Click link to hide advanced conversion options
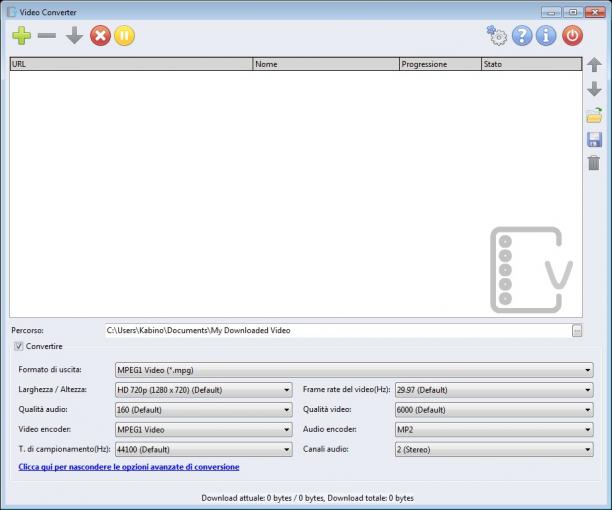 point(129,467)
